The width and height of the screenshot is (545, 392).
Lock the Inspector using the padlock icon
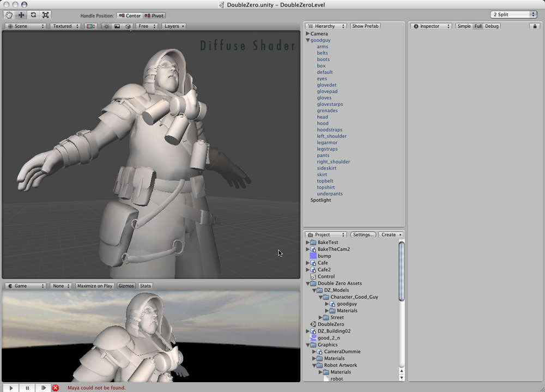click(534, 26)
